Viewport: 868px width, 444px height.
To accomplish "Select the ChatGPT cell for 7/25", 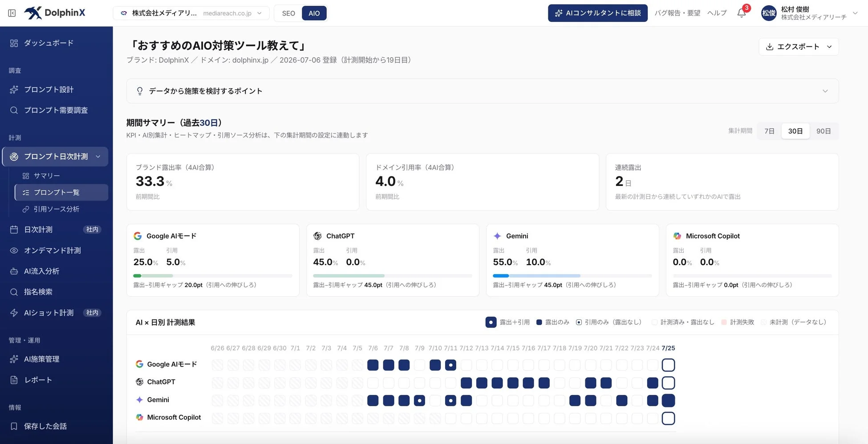I will [668, 383].
